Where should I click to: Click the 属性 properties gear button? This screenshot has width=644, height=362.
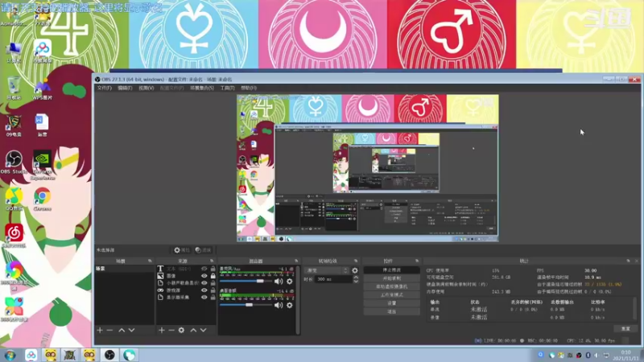[x=181, y=250]
